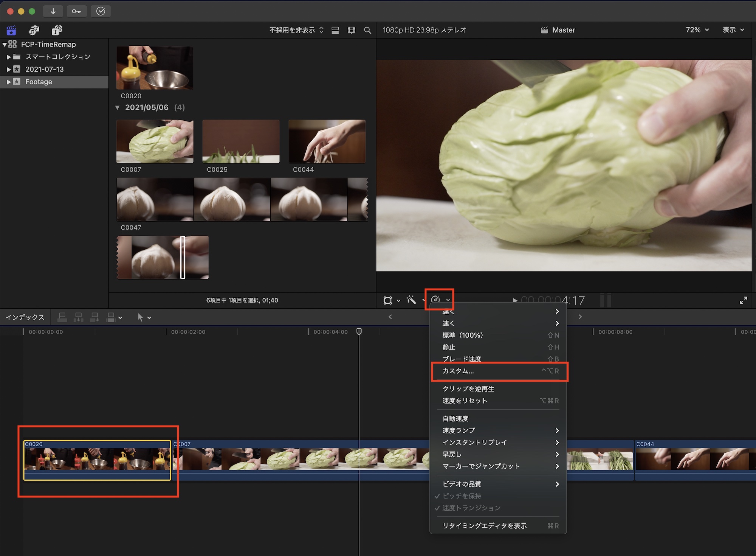The height and width of the screenshot is (556, 756).
Task: Click the import media arrow icon
Action: [53, 11]
